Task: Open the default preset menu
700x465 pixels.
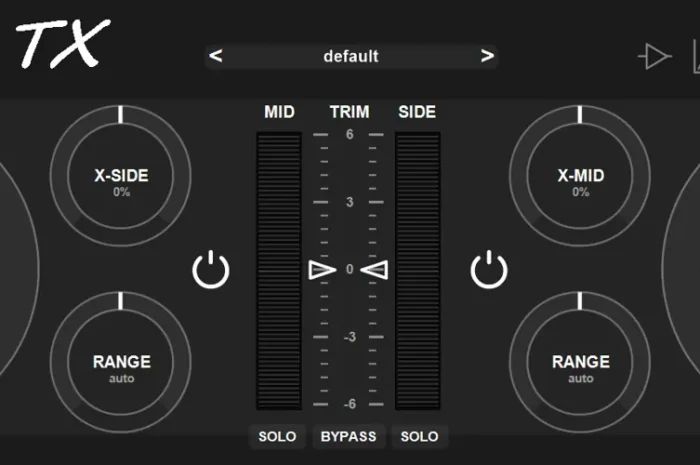Action: (351, 57)
